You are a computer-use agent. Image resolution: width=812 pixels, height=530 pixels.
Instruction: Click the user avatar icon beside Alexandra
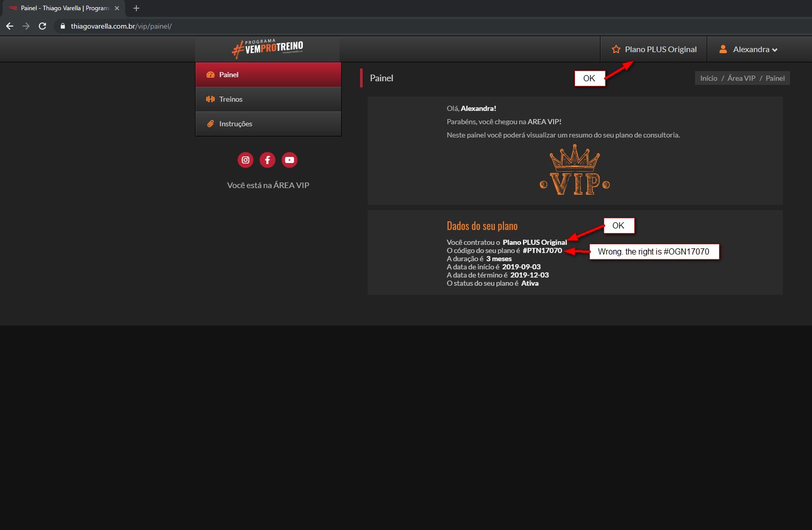pyautogui.click(x=723, y=49)
